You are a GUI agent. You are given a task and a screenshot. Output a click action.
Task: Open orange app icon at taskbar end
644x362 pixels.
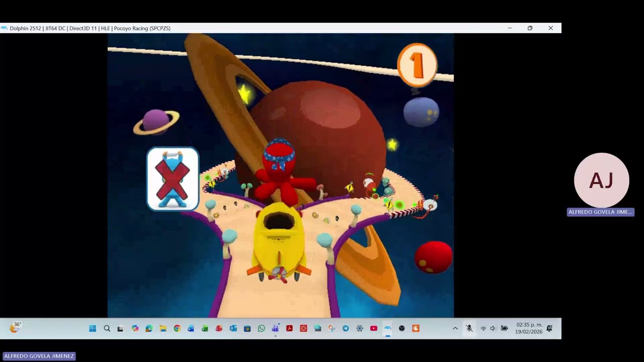(416, 328)
